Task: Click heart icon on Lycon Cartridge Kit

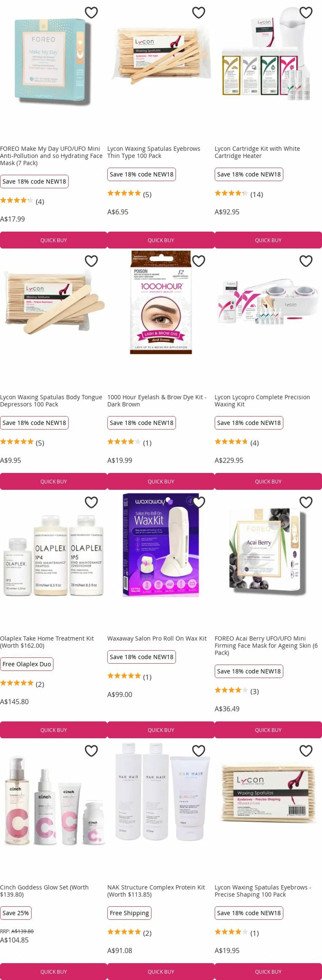Action: (x=306, y=12)
